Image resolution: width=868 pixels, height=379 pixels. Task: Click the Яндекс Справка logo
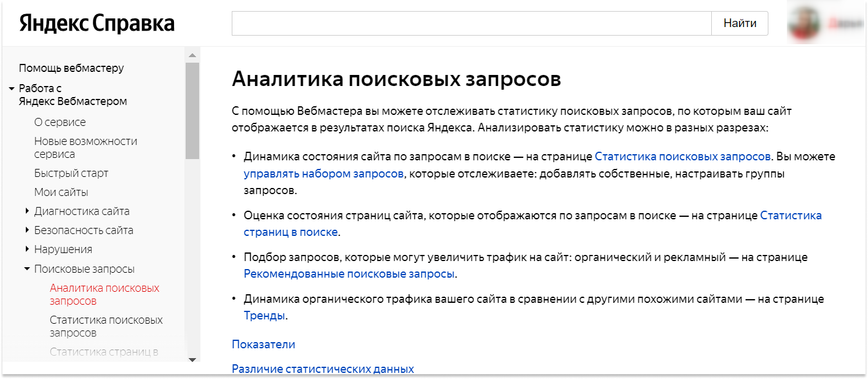click(97, 24)
